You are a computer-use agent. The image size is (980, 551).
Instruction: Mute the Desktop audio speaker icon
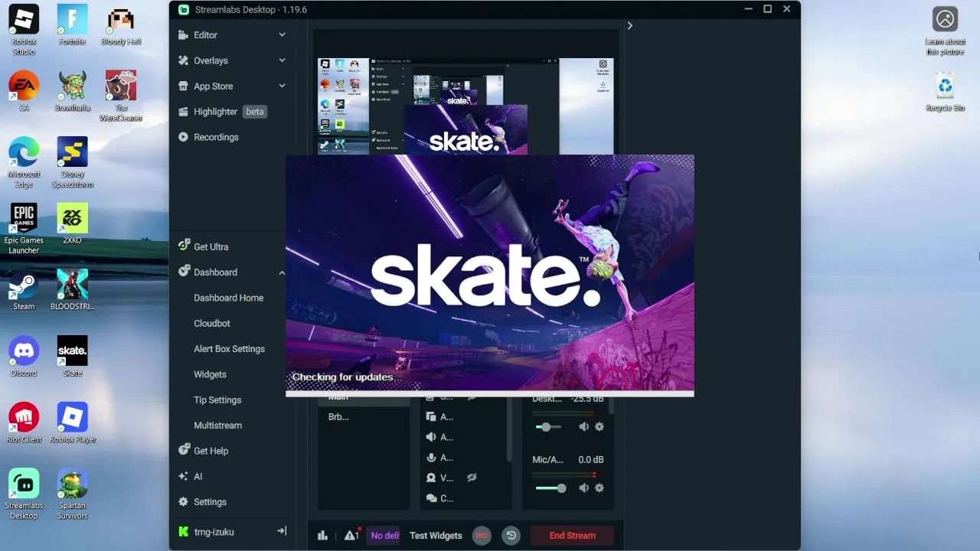pos(583,426)
